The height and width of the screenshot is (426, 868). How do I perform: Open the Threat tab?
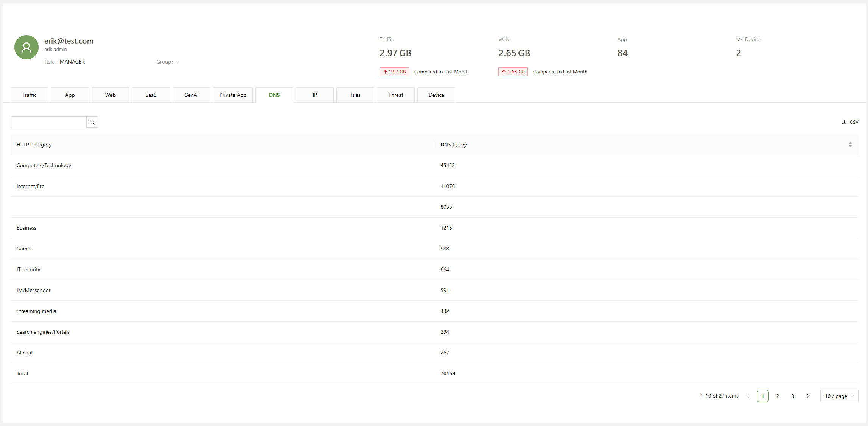pyautogui.click(x=395, y=95)
